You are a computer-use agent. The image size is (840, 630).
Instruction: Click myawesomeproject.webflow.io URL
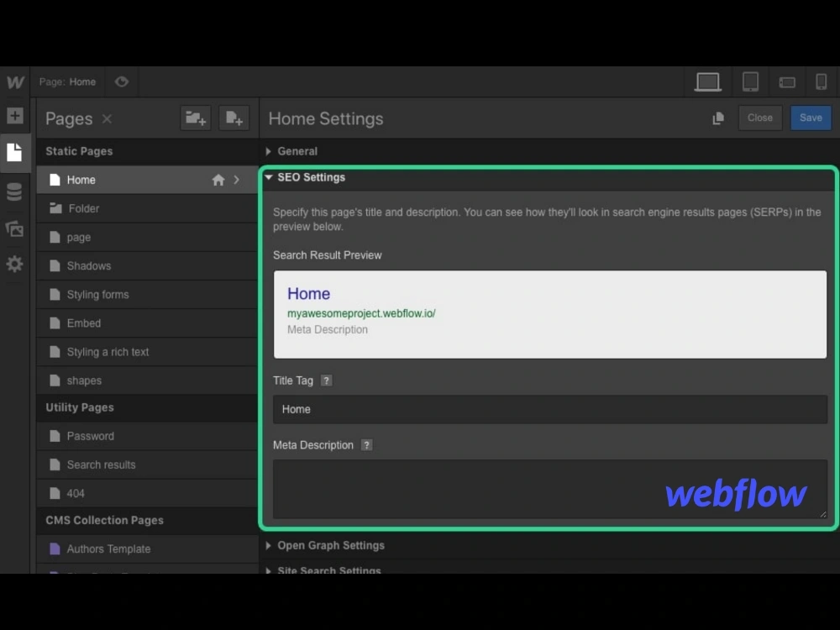361,313
